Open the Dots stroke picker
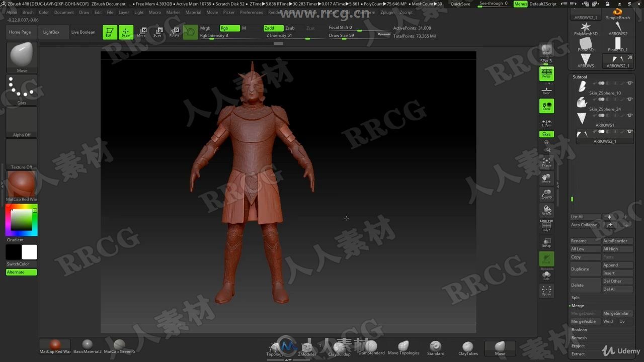 (22, 90)
